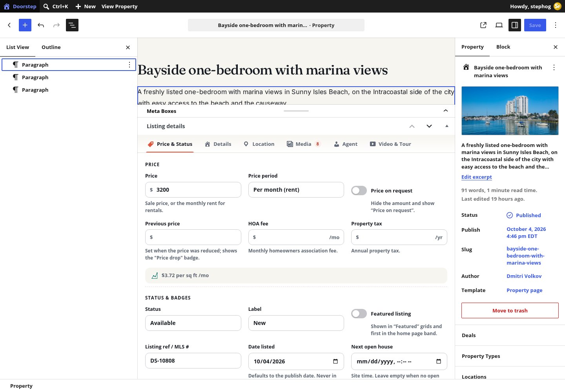Open the document title command bar
Viewport: 565px width, 392px height.
coord(276,25)
